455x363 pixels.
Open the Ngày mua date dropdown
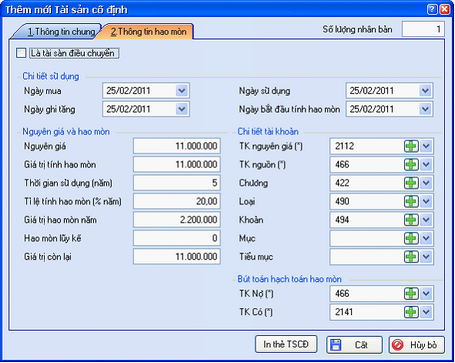(182, 91)
